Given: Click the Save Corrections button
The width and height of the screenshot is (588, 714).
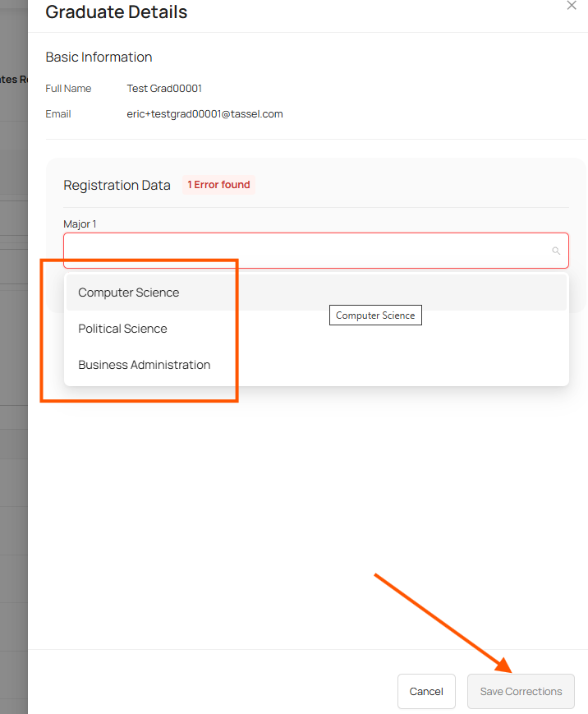Looking at the screenshot, I should [x=521, y=691].
